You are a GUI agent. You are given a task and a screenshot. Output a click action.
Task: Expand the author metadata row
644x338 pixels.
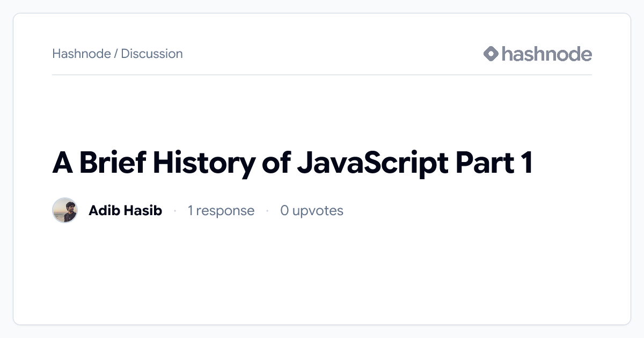tap(199, 210)
